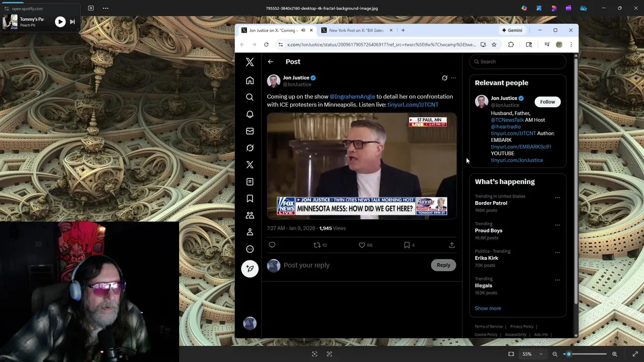Click the Gemini button in Chrome
This screenshot has width=644, height=362.
click(x=512, y=30)
